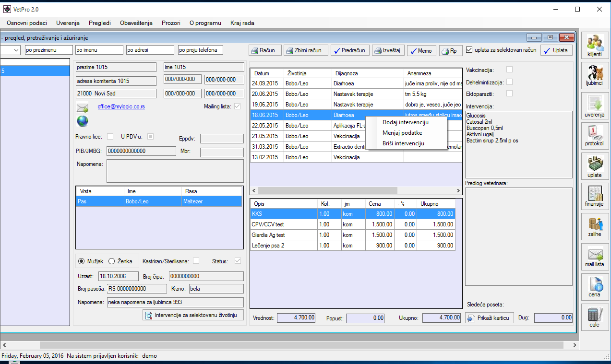This screenshot has height=364, width=611.
Task: Click the globe website icon
Action: click(83, 121)
